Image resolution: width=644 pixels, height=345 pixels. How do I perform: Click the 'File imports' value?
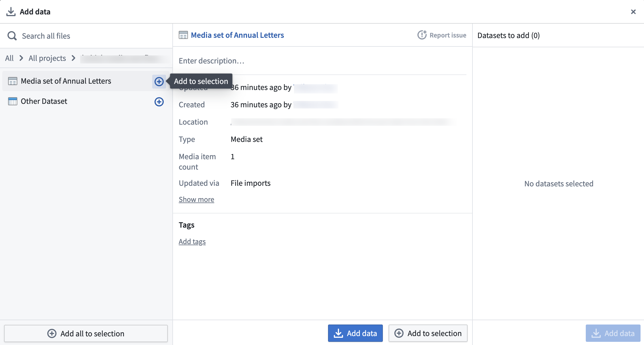(251, 183)
